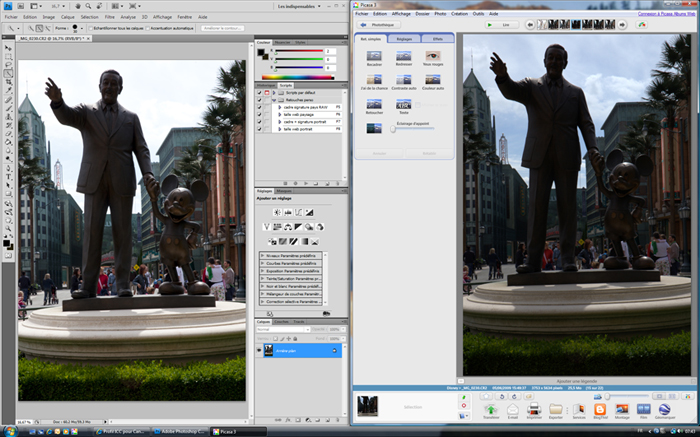Rotate photo counter-clockwise in Picasa
The width and height of the screenshot is (700, 437).
pyautogui.click(x=502, y=396)
